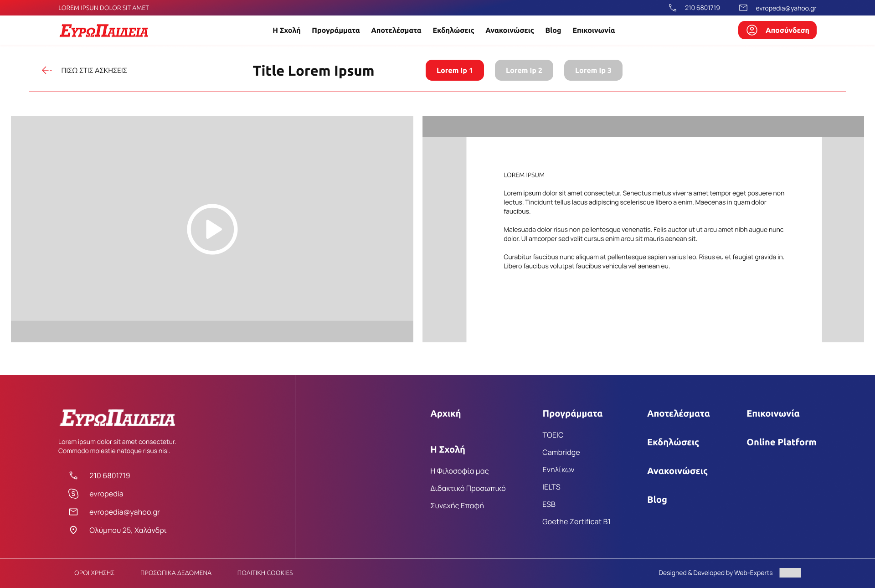This screenshot has height=588, width=875.
Task: Select the Lorem Ip 1 tab
Action: tap(454, 70)
